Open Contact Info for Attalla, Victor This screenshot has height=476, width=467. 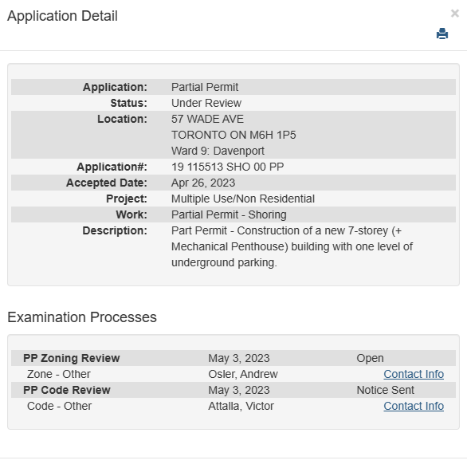click(414, 406)
